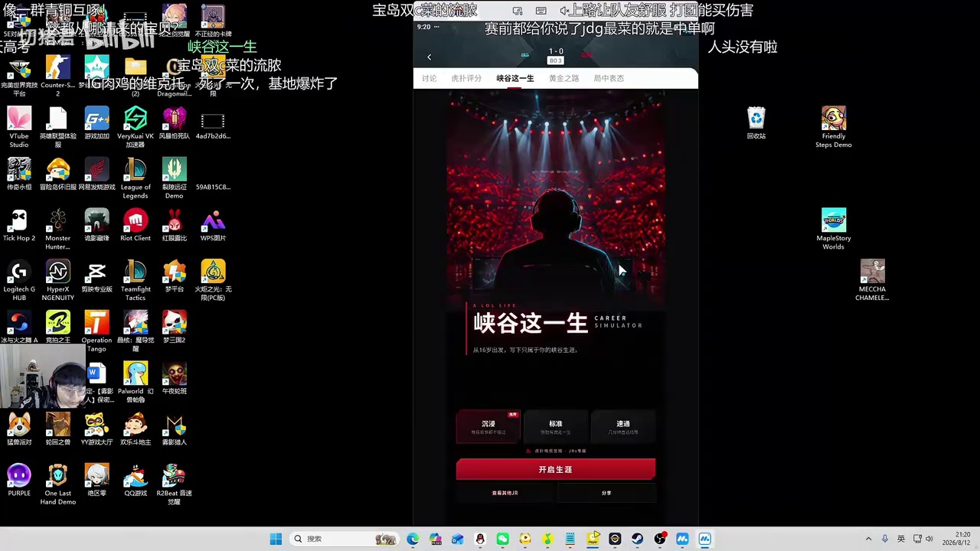Open WeChat from the taskbar
The height and width of the screenshot is (551, 980).
502,539
